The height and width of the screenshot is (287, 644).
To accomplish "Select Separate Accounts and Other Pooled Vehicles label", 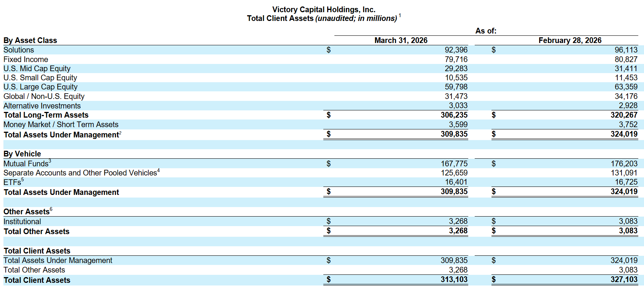I will [80, 173].
